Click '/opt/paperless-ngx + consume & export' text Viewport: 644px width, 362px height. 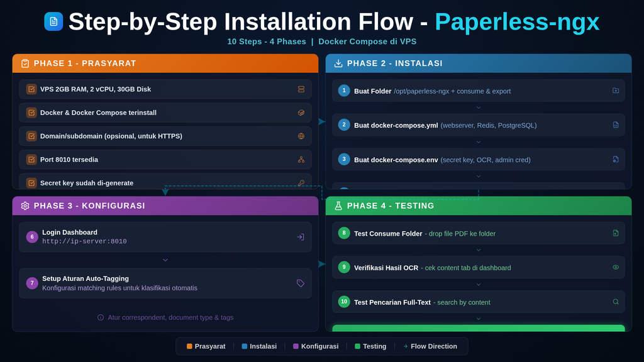(452, 91)
